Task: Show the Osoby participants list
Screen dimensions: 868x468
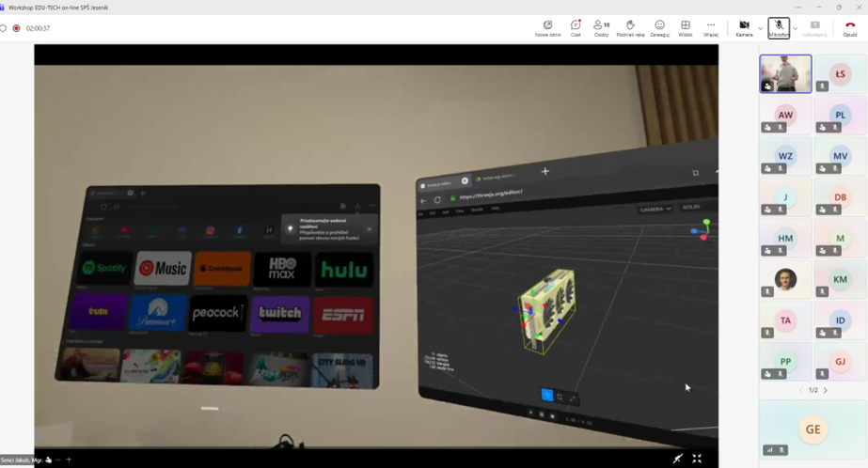Action: pyautogui.click(x=601, y=28)
